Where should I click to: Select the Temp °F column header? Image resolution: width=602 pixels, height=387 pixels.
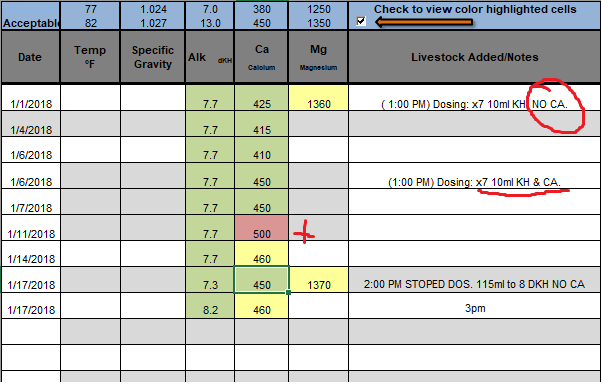(x=90, y=57)
